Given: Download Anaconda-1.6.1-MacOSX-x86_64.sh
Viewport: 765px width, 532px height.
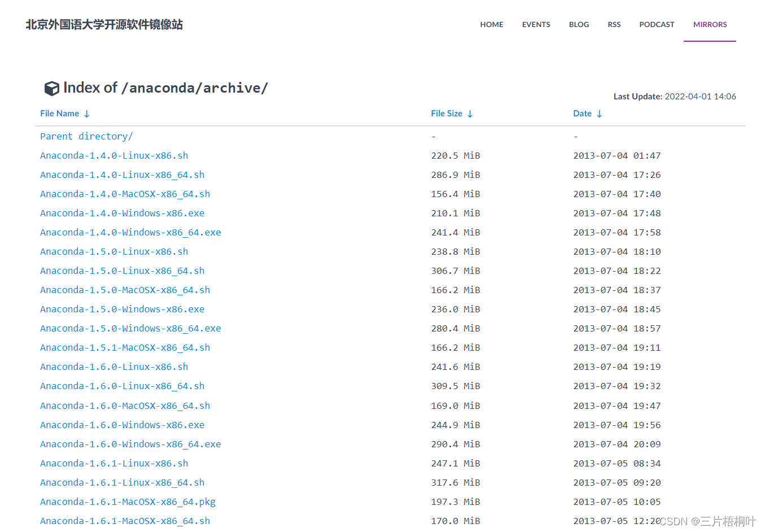Looking at the screenshot, I should pyautogui.click(x=125, y=521).
